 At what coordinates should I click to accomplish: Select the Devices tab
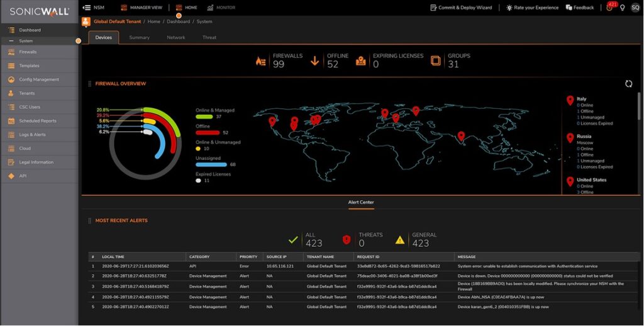click(104, 37)
